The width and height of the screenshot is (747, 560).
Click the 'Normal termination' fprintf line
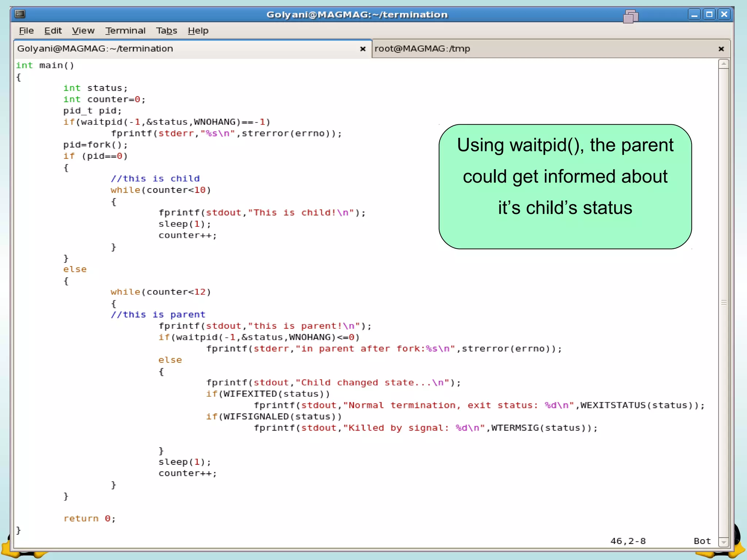pyautogui.click(x=480, y=405)
